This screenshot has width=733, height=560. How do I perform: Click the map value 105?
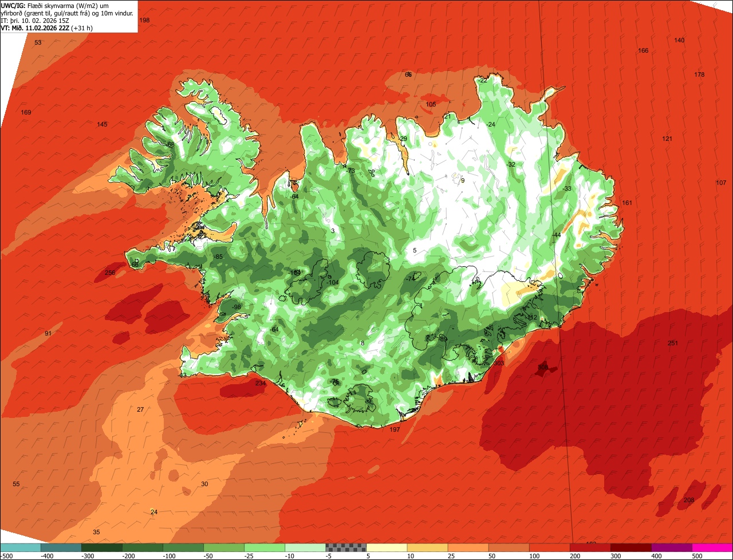(431, 104)
